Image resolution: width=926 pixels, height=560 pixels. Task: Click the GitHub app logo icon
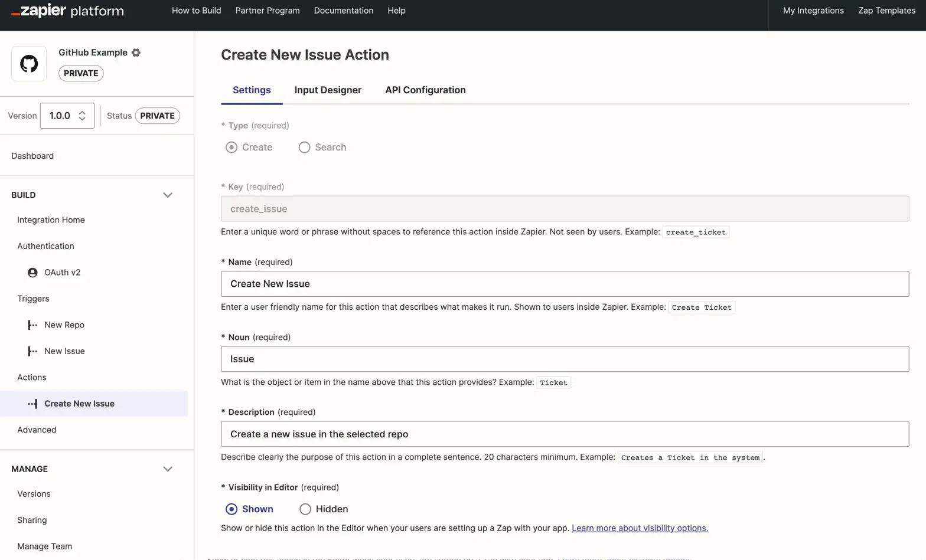point(29,64)
